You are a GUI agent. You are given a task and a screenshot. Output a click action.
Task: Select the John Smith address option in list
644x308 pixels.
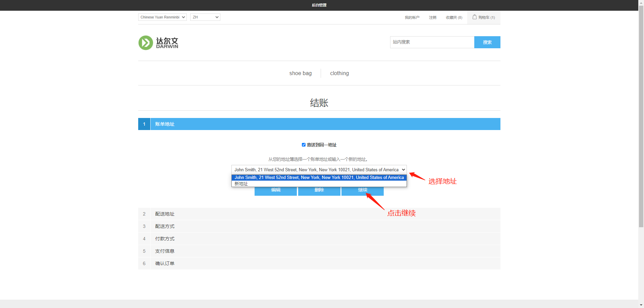(x=319, y=178)
